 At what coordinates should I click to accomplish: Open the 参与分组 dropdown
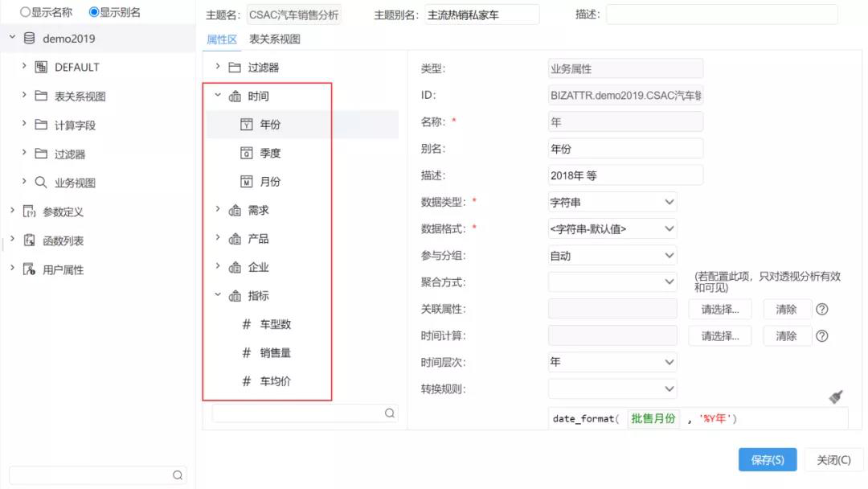(612, 255)
